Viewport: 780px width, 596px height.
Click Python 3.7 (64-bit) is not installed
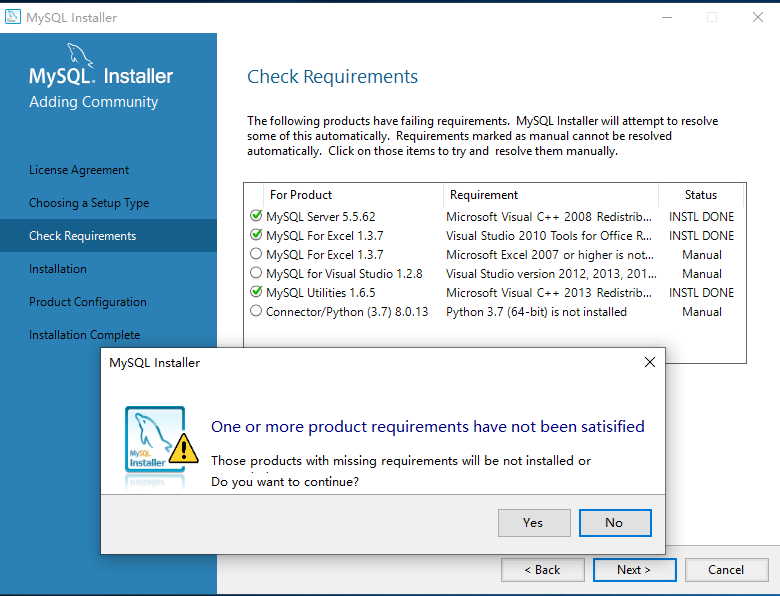[536, 312]
